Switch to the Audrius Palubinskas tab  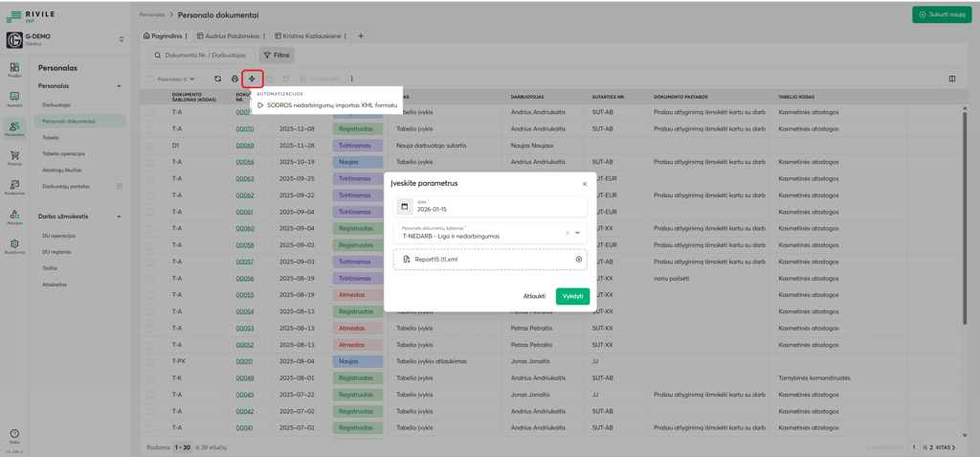click(x=234, y=36)
